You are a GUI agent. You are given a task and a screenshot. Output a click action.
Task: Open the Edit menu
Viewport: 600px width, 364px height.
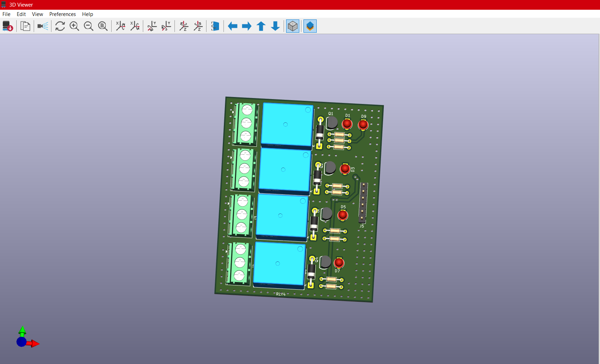point(21,14)
